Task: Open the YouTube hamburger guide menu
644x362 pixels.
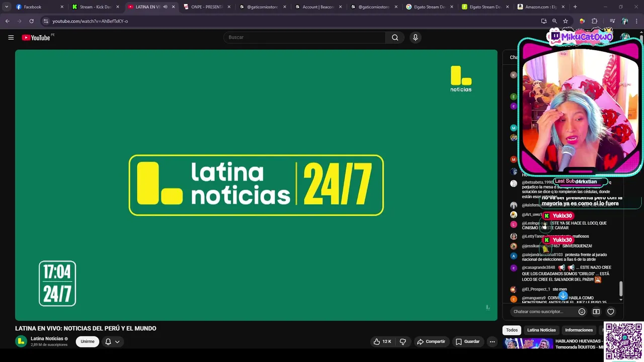Action: 11,37
